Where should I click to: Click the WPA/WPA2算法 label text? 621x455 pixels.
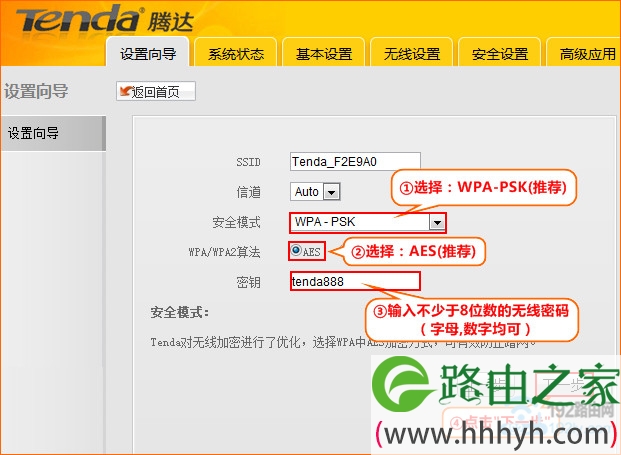(x=224, y=252)
